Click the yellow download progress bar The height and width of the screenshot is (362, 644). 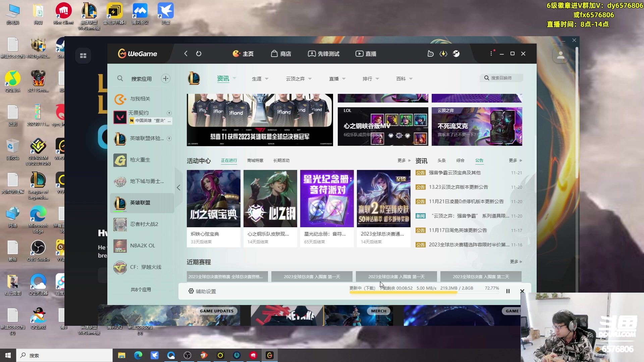[424, 293]
